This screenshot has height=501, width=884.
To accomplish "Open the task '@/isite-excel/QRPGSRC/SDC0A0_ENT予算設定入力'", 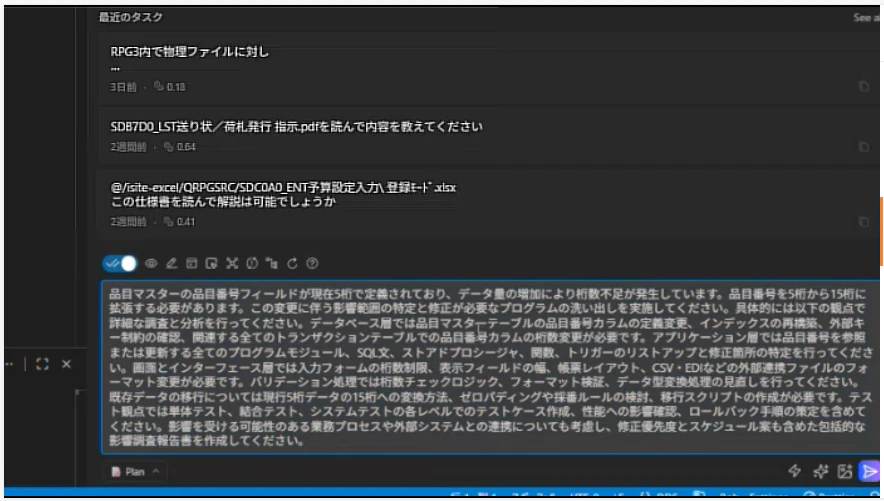I will point(488,204).
